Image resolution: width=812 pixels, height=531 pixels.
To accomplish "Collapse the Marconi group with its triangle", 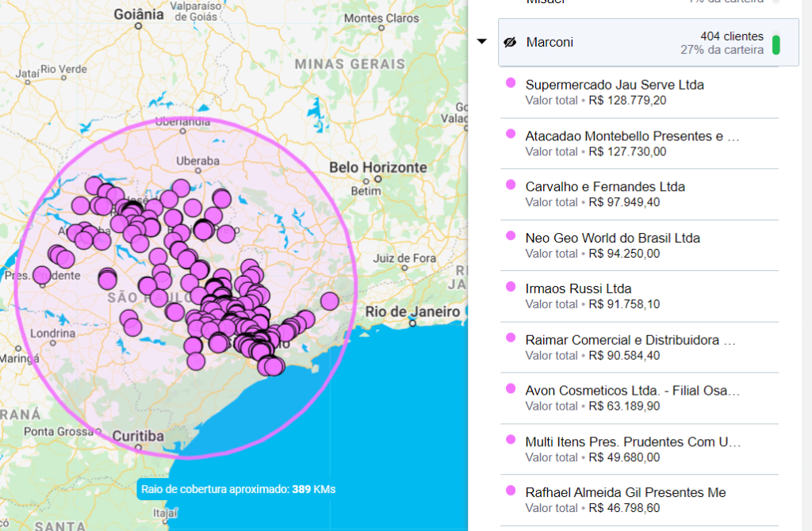I will coord(482,42).
